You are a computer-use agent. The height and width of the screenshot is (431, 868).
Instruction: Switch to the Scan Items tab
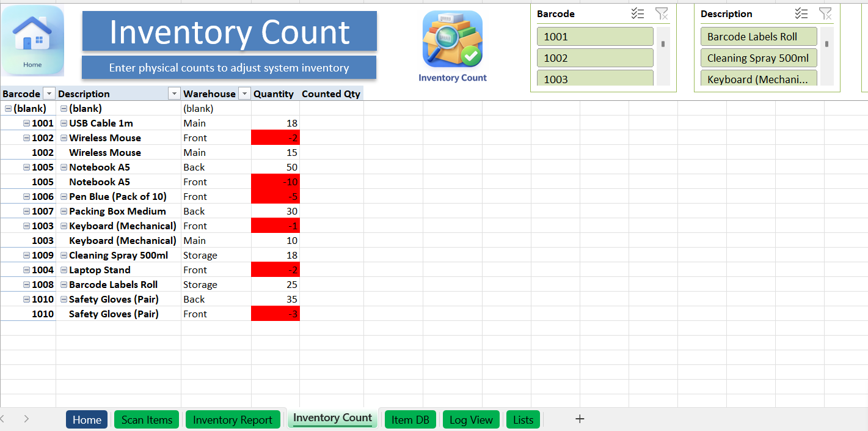147,419
